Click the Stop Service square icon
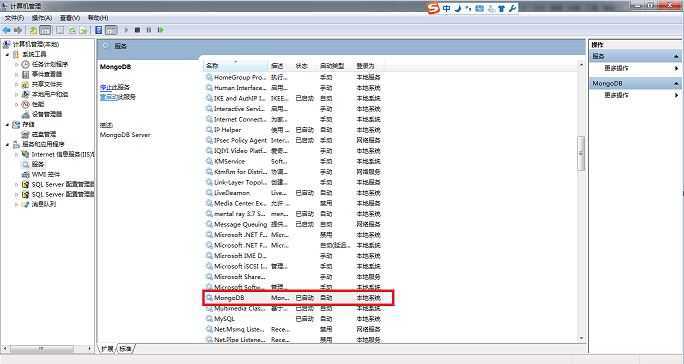 click(x=137, y=30)
